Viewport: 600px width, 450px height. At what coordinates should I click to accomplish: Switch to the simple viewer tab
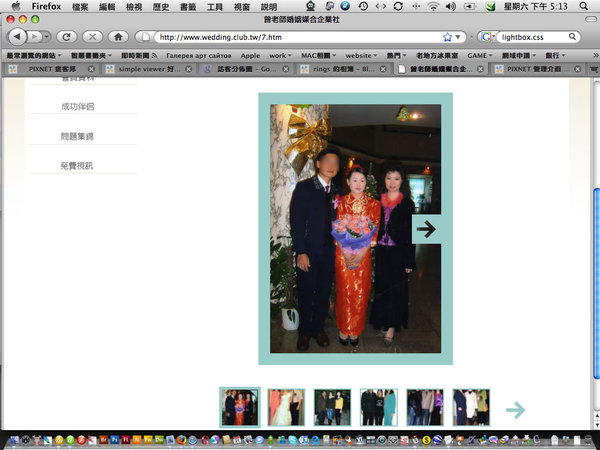click(x=149, y=69)
